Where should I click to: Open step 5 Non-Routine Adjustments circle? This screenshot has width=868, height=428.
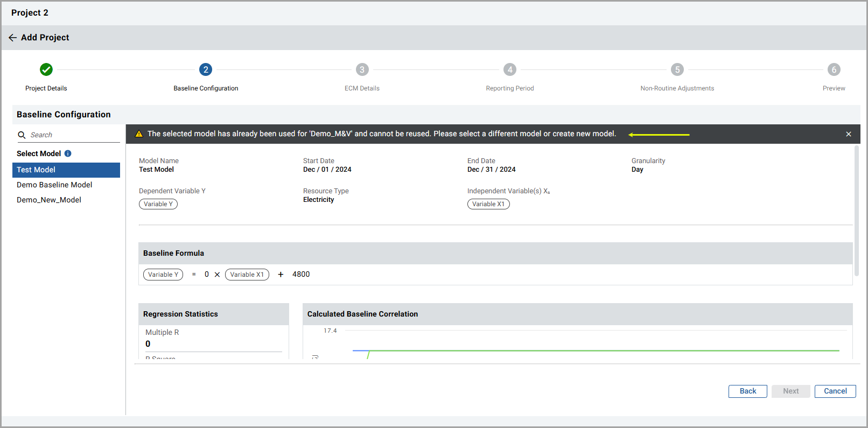point(677,69)
